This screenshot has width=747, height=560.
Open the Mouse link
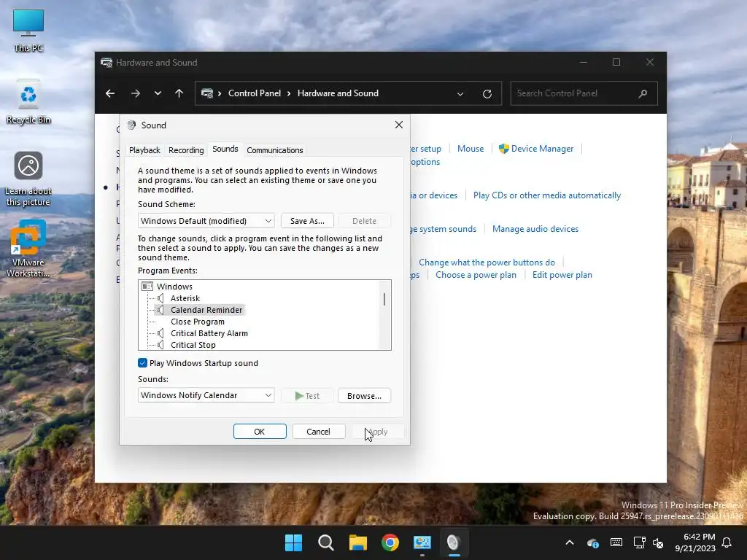coord(471,149)
